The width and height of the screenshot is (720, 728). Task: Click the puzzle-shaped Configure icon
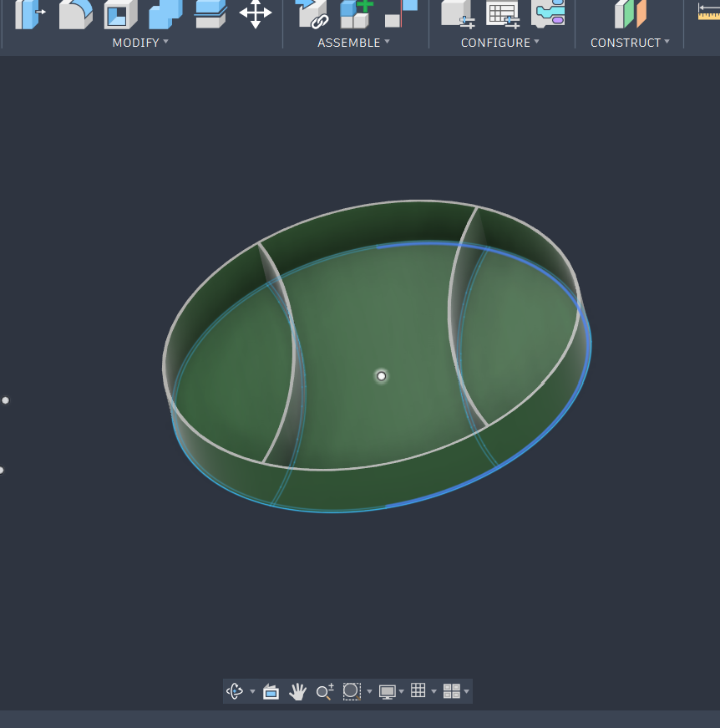[548, 14]
